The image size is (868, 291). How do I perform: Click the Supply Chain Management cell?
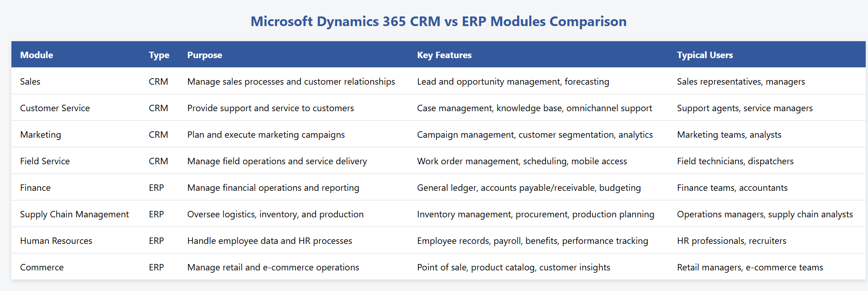74,214
